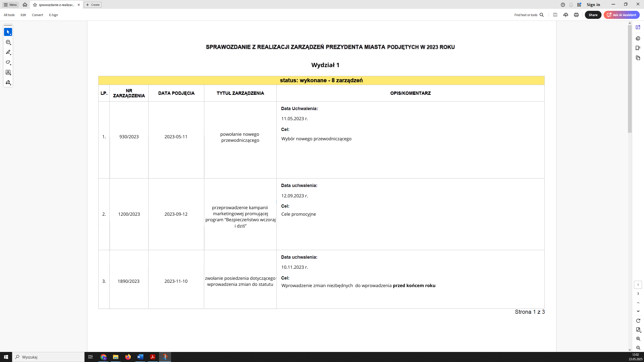The height and width of the screenshot is (362, 644).
Task: Select the Add comment tool
Action: pyautogui.click(x=8, y=42)
